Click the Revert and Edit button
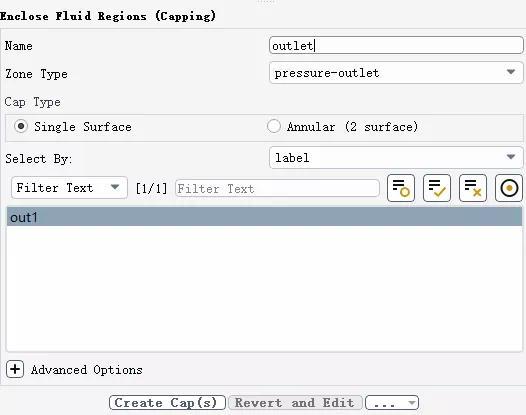 (295, 403)
